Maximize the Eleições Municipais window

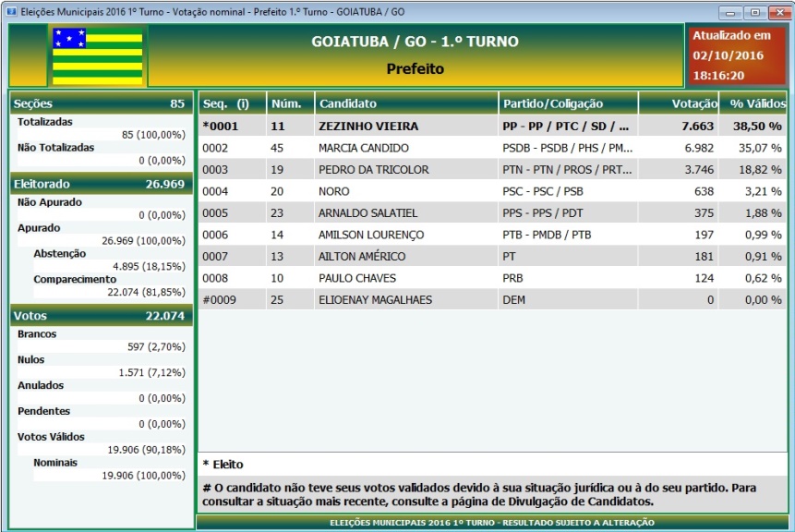tap(755, 12)
